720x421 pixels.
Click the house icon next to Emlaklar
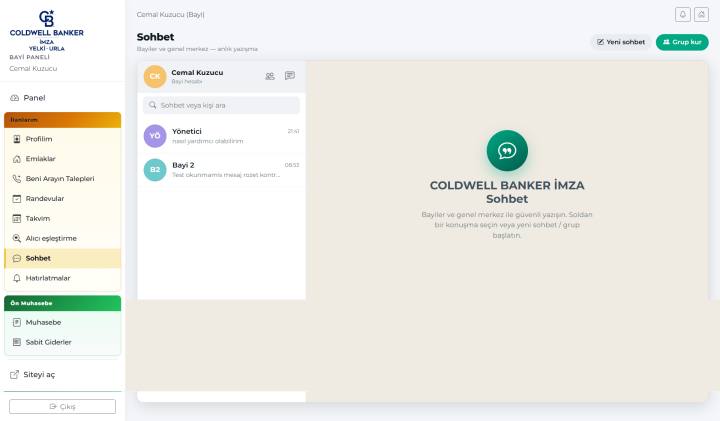[x=17, y=159]
